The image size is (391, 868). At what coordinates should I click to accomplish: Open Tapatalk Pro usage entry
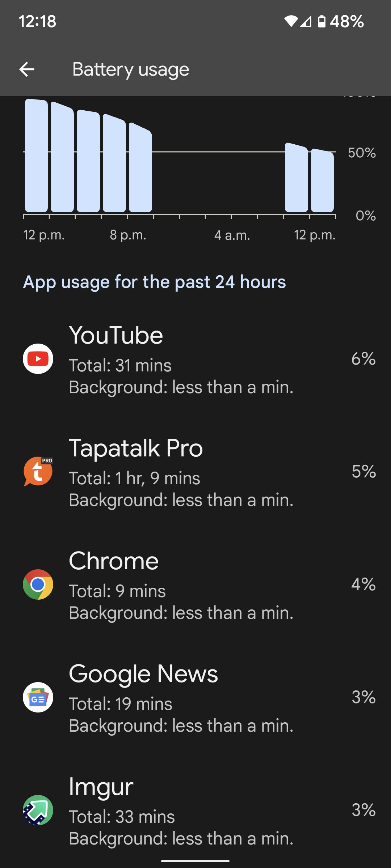pyautogui.click(x=195, y=472)
